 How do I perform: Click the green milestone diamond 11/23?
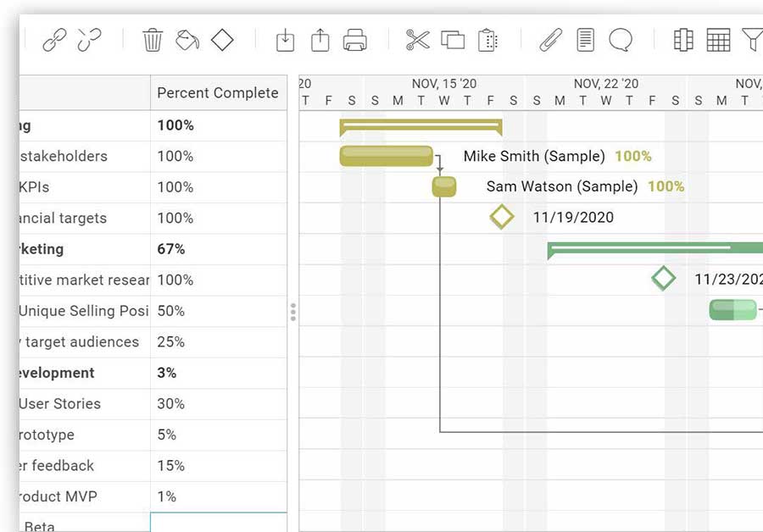coord(663,279)
